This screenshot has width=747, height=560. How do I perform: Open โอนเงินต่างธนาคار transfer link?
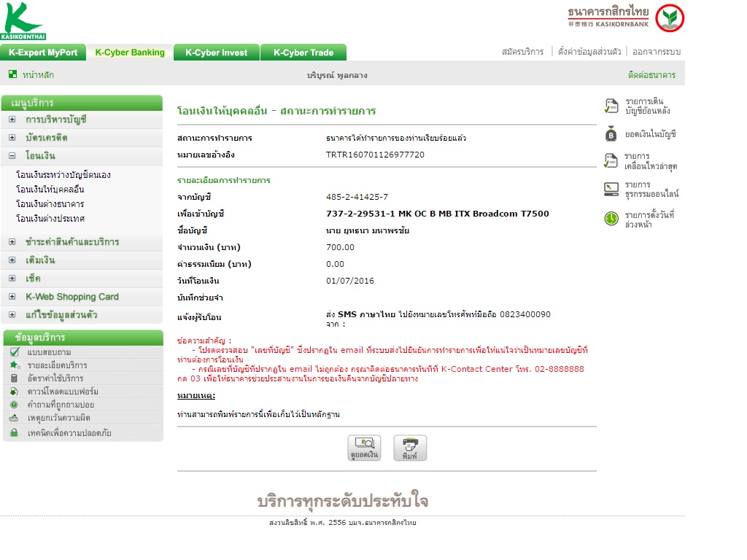coord(50,204)
